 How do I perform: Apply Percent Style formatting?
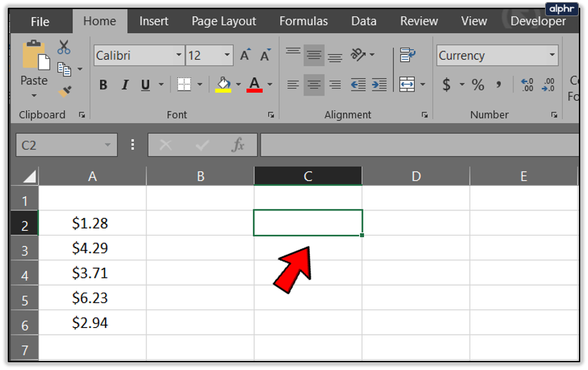coord(478,85)
